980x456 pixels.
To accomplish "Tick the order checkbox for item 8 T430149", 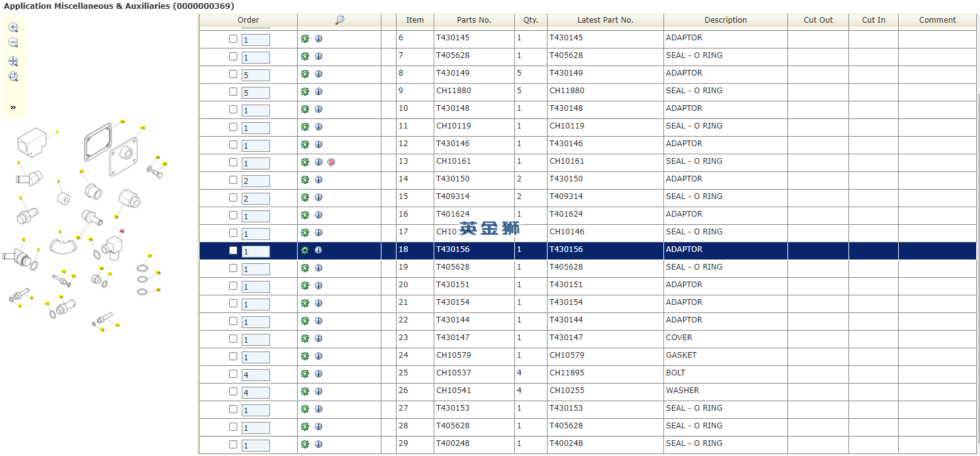I will pyautogui.click(x=233, y=74).
